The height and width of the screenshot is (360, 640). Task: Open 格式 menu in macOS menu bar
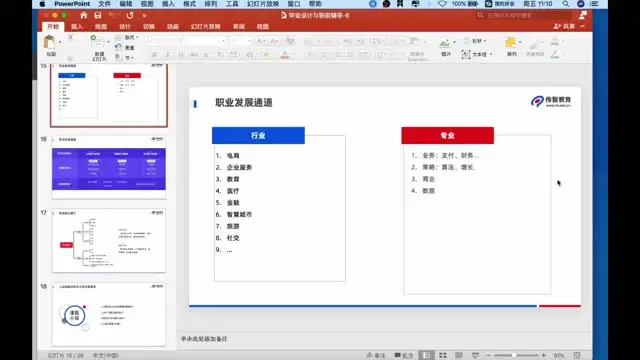pos(189,4)
